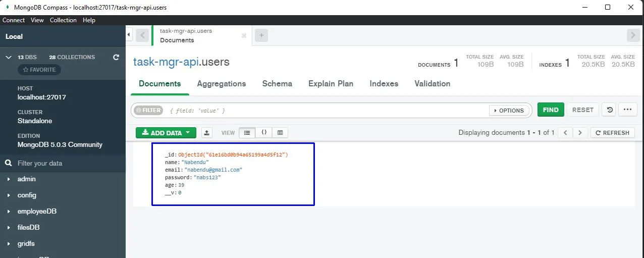The width and height of the screenshot is (644, 258).
Task: Focus the query filter input field
Action: pyautogui.click(x=326, y=110)
